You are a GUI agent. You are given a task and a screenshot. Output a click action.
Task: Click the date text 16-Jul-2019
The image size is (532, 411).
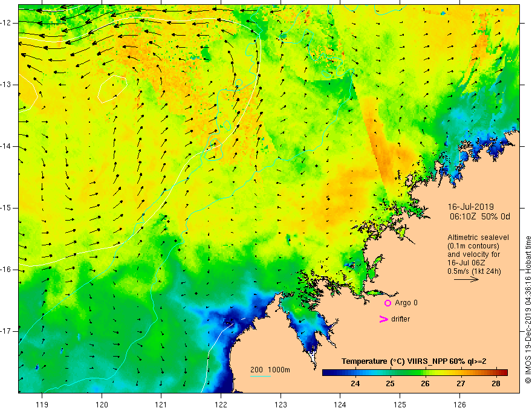click(x=470, y=207)
